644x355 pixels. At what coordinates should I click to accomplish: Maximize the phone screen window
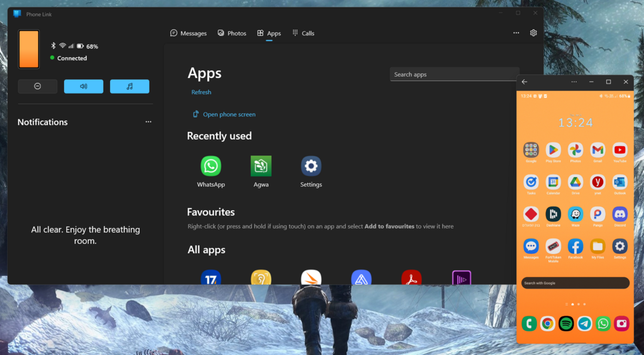tap(608, 82)
